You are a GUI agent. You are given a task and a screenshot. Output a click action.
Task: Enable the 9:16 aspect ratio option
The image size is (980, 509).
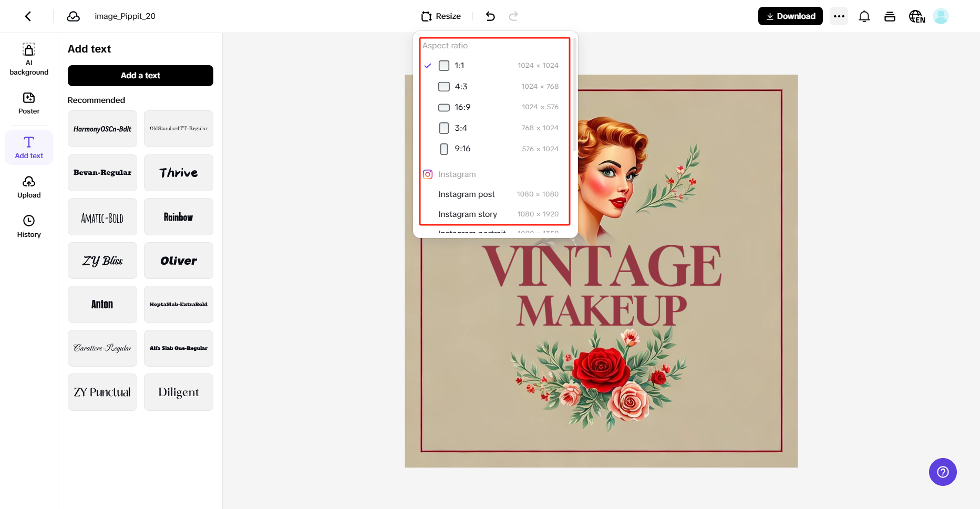443,149
